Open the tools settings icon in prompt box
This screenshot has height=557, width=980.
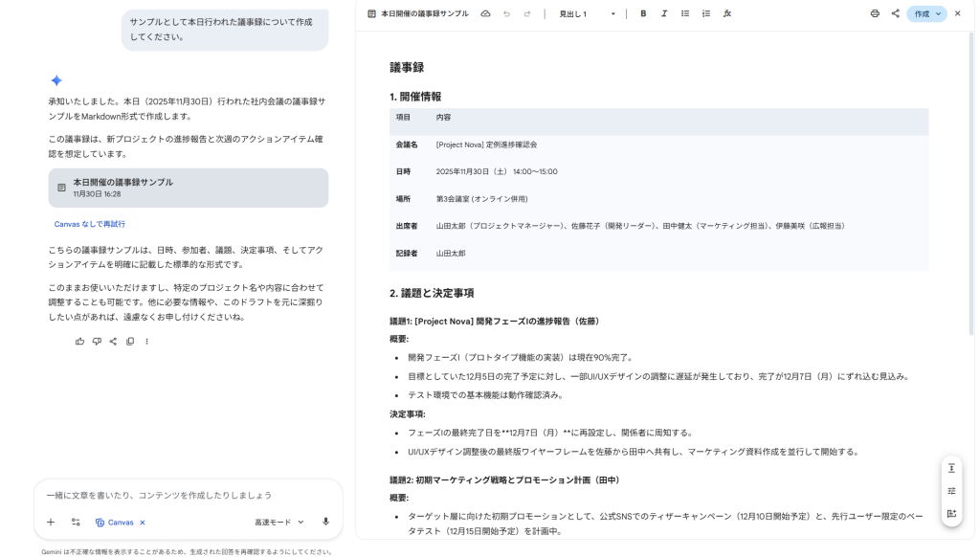[x=76, y=523]
